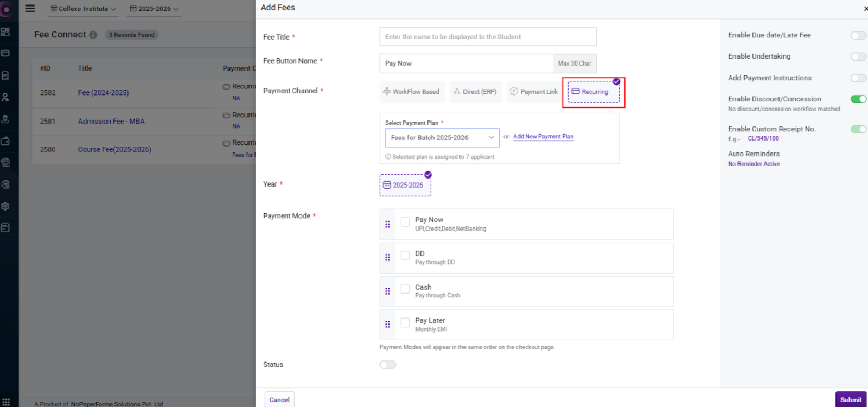Select WorkFlow Based payment channel
Viewport: 868px width, 407px height.
point(411,92)
